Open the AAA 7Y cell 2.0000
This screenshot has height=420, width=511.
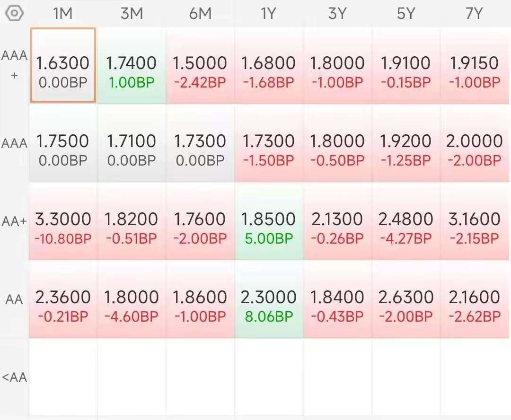[475, 143]
